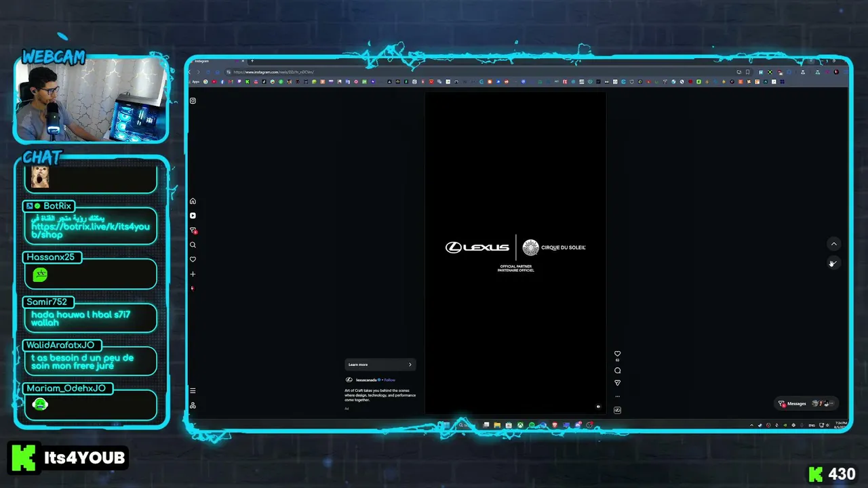Open notifications heart in the Instagram sidebar

[x=193, y=260]
